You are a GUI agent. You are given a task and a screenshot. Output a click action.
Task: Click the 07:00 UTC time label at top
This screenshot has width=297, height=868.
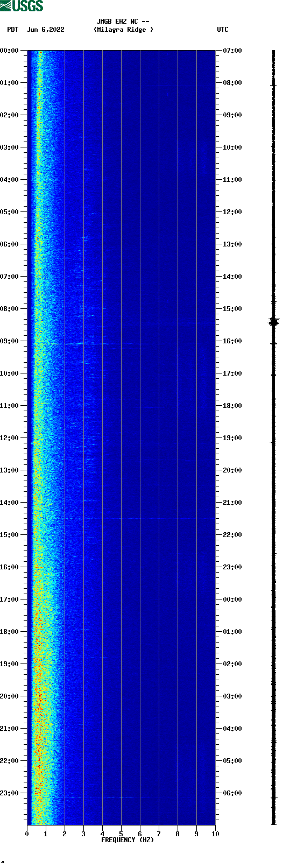pyautogui.click(x=232, y=51)
